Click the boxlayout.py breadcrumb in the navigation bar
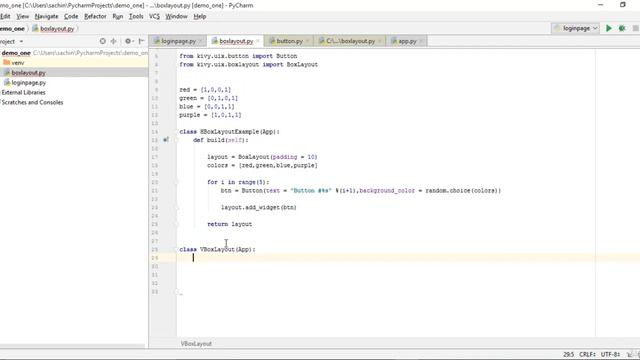640x360 pixels. point(53,29)
